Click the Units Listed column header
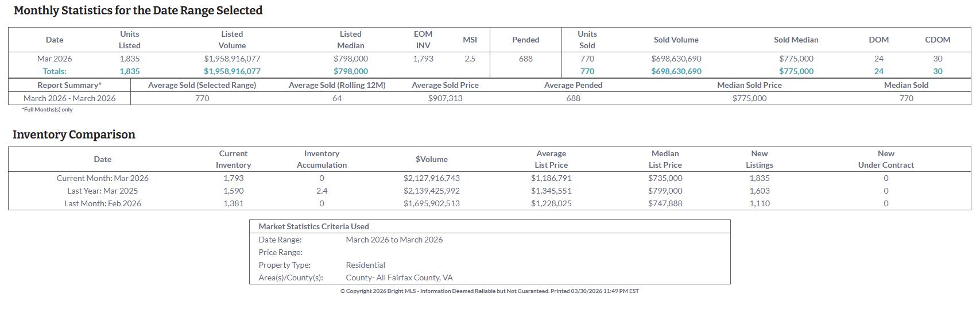Image resolution: width=980 pixels, height=316 pixels. [130, 40]
